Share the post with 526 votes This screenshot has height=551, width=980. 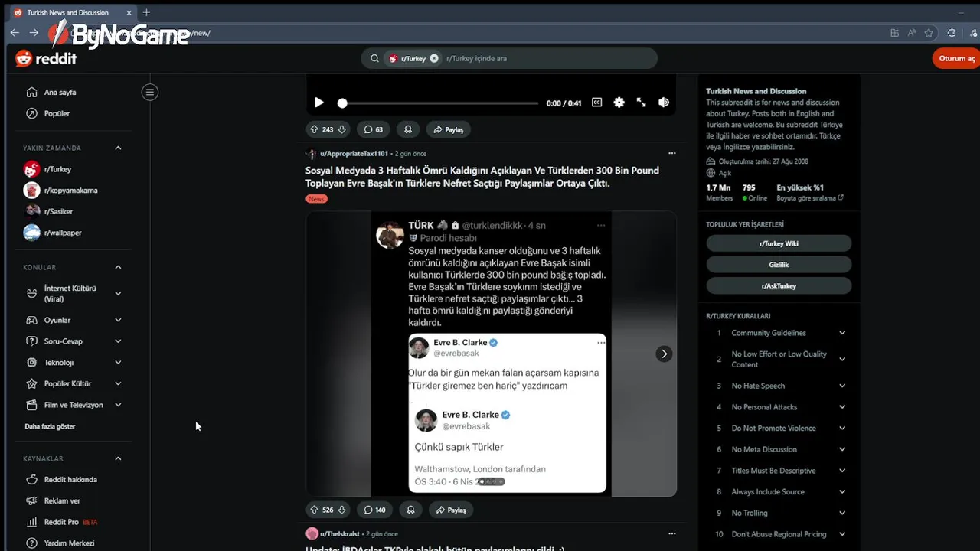[451, 510]
